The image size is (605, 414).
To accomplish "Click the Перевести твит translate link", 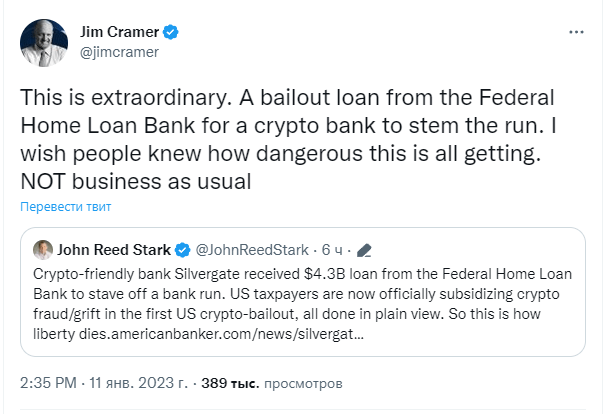I will (66, 207).
